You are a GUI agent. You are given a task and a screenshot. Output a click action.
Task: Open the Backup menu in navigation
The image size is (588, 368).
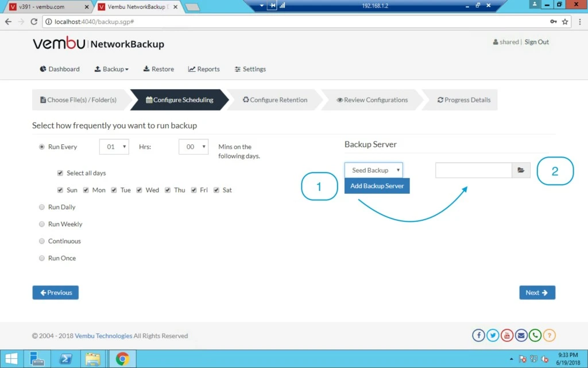(x=111, y=69)
